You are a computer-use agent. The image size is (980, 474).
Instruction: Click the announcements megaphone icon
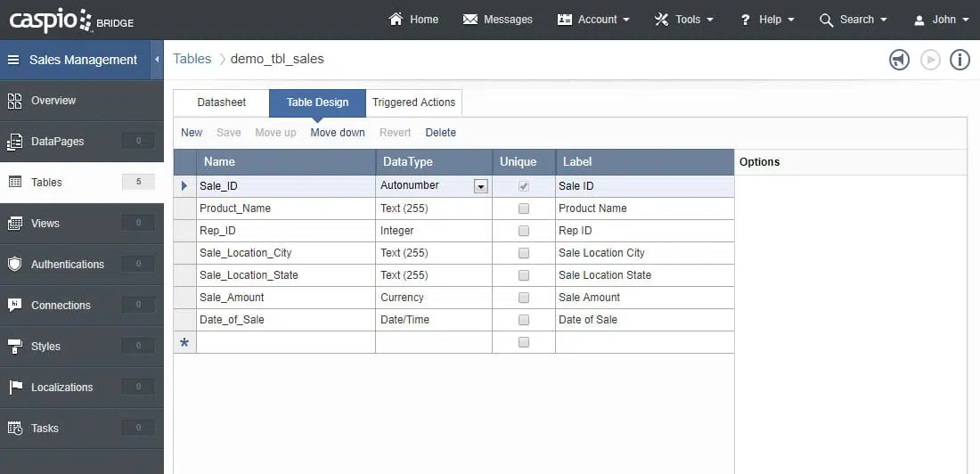pyautogui.click(x=899, y=60)
